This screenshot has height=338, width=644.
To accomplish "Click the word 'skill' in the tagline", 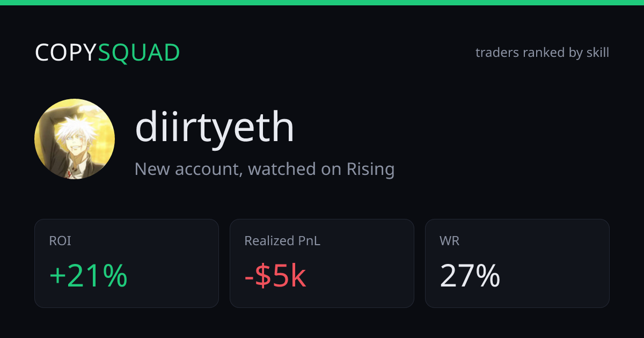I will click(597, 53).
